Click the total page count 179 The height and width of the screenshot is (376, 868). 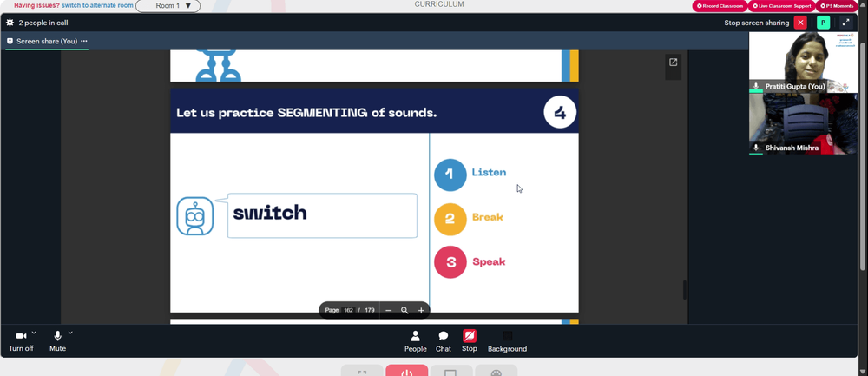coord(369,310)
